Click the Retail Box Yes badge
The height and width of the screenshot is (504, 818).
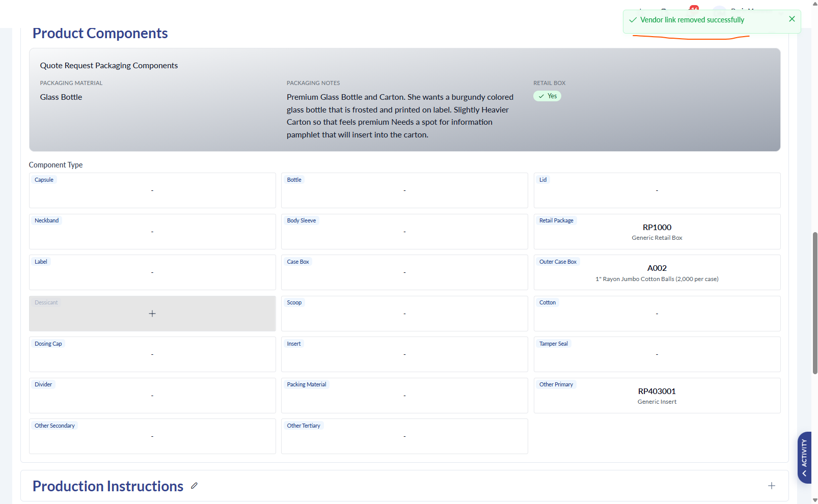click(547, 96)
